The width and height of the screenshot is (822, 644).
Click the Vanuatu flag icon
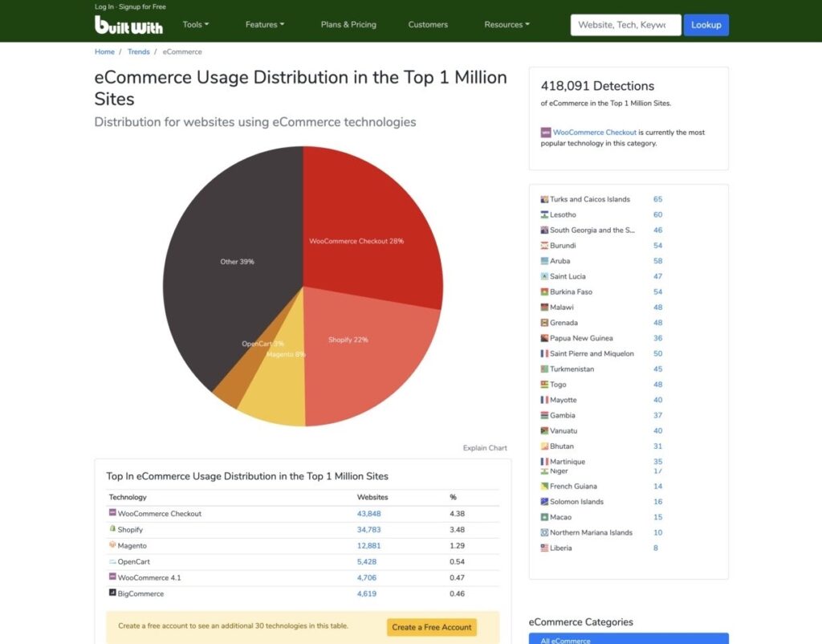545,430
